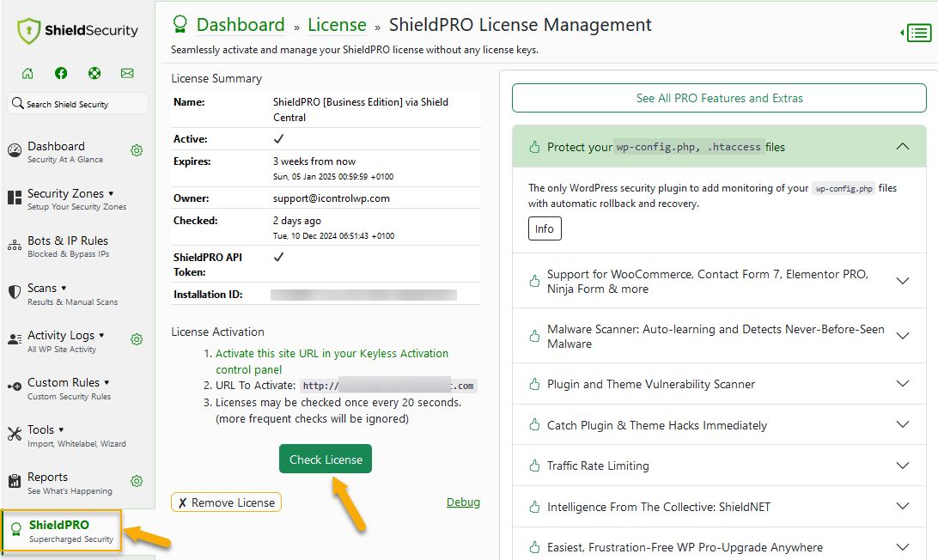Click the lifebuoy help icon

pyautogui.click(x=94, y=73)
